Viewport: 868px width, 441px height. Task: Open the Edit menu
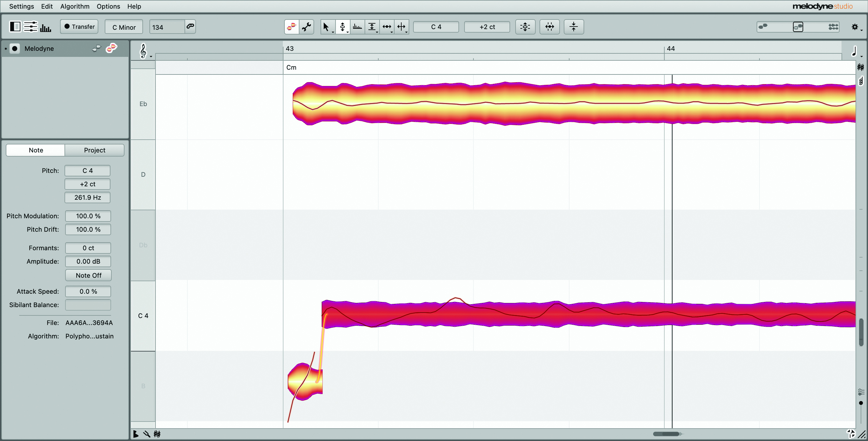pos(47,6)
